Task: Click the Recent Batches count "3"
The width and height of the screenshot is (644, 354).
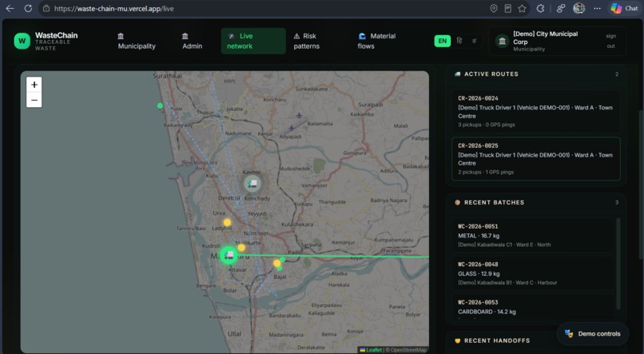Action: click(617, 202)
